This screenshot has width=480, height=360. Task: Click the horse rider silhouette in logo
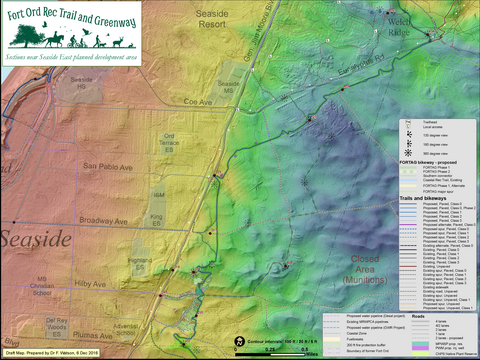click(x=54, y=39)
